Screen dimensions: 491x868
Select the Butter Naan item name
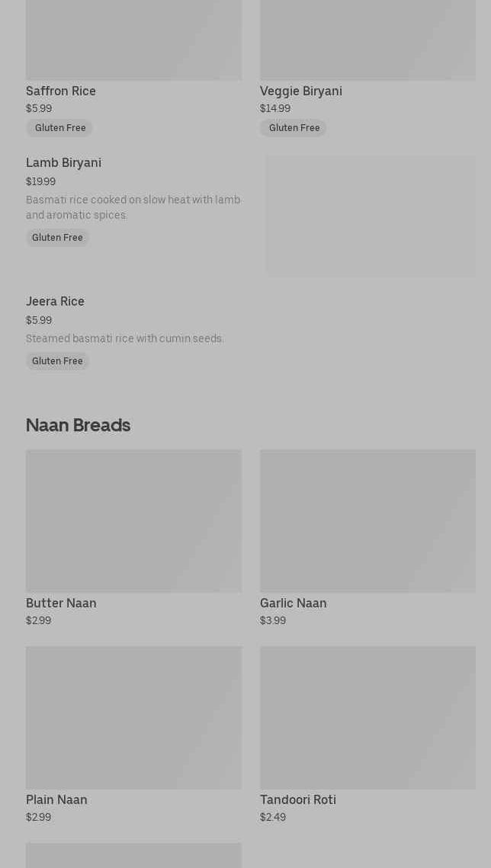pyautogui.click(x=61, y=604)
